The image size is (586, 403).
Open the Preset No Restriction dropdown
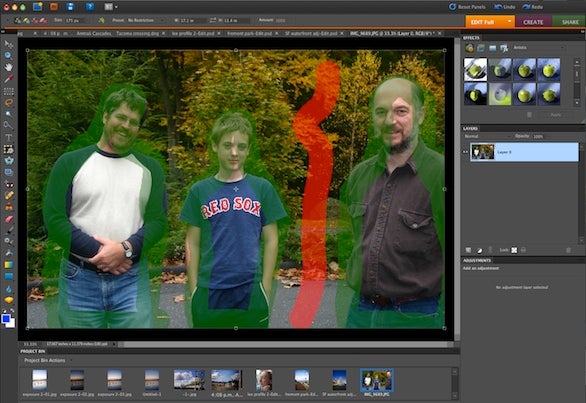pyautogui.click(x=145, y=20)
